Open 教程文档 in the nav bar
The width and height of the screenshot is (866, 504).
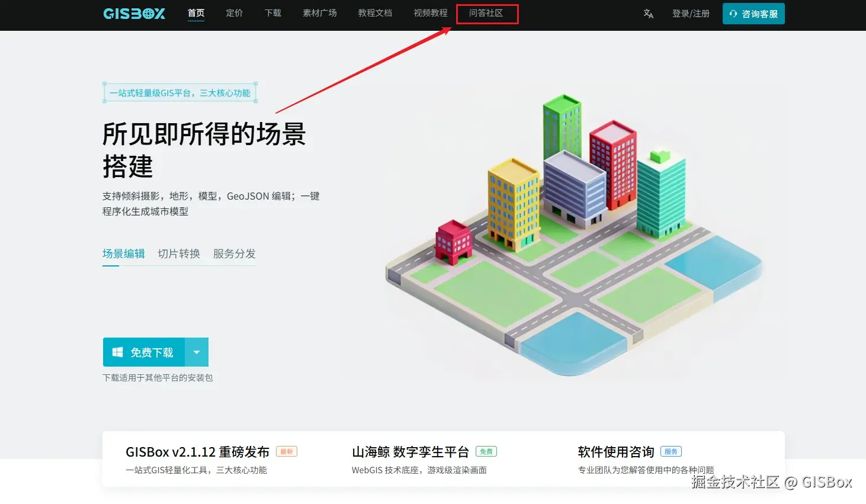[375, 13]
